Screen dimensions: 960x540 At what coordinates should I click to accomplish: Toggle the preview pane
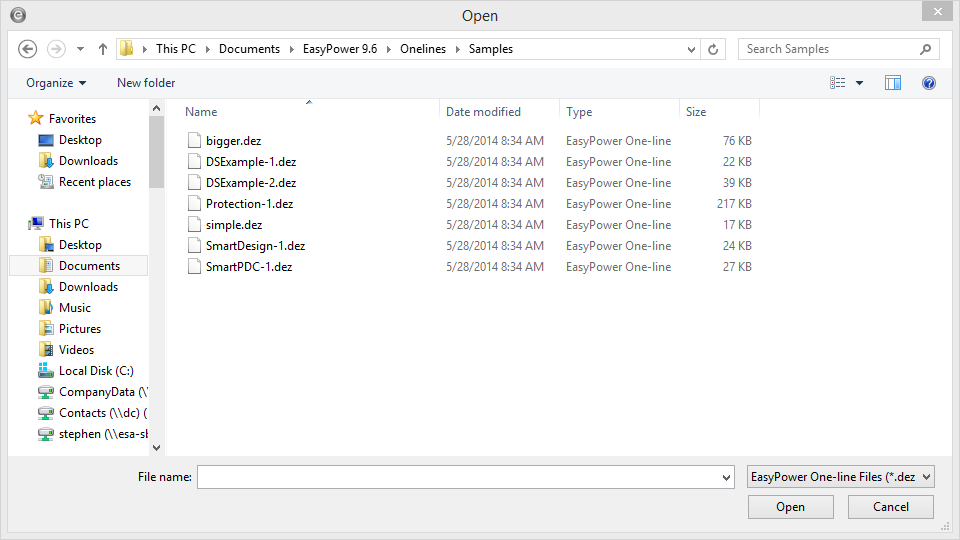pyautogui.click(x=893, y=83)
